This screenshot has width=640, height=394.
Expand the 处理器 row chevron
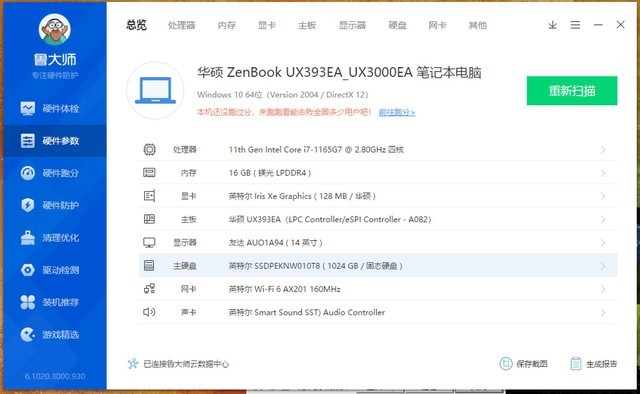tap(603, 150)
